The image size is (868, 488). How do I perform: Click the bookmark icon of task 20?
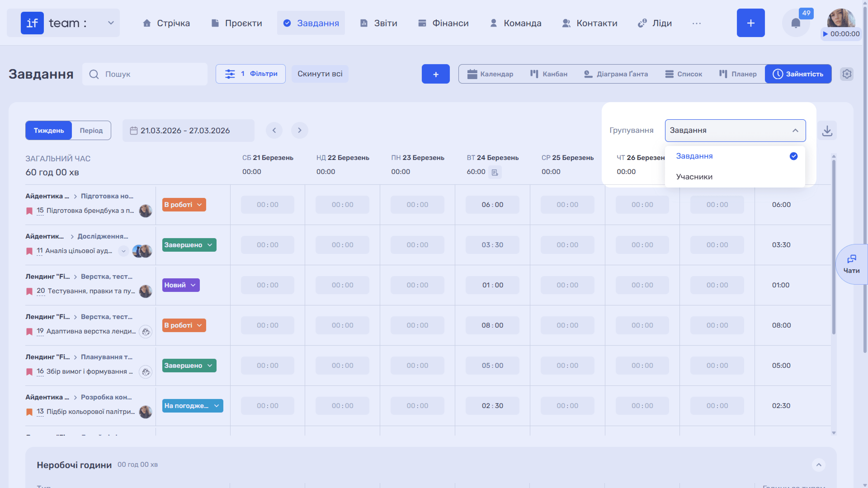pos(29,291)
